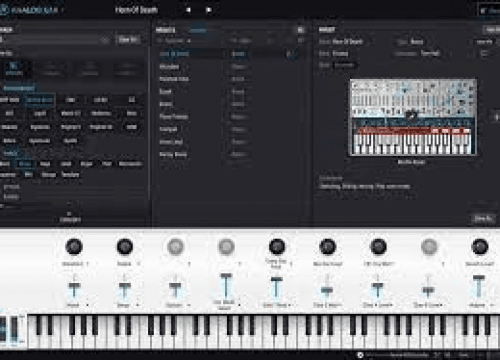This screenshot has width=500, height=360.
Task: Open the Bank dropdown in preset details
Action: (340, 53)
